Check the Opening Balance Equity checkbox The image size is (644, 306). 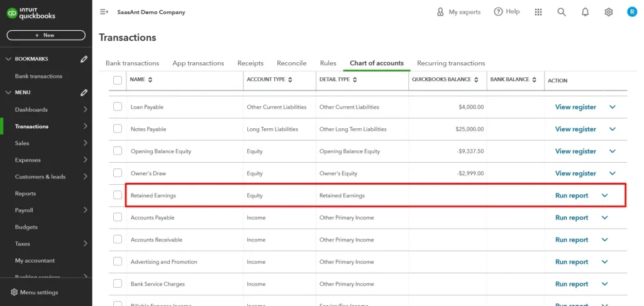tap(118, 151)
